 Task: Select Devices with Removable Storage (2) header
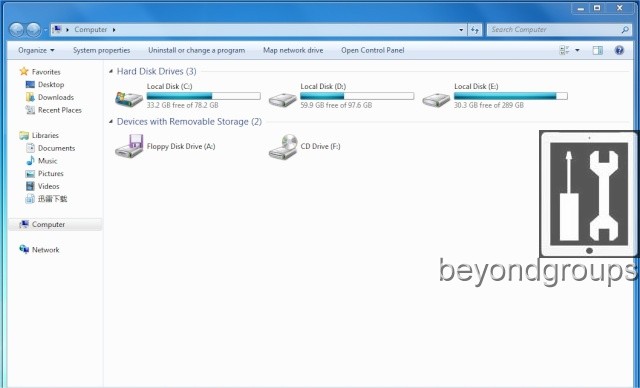[x=189, y=122]
